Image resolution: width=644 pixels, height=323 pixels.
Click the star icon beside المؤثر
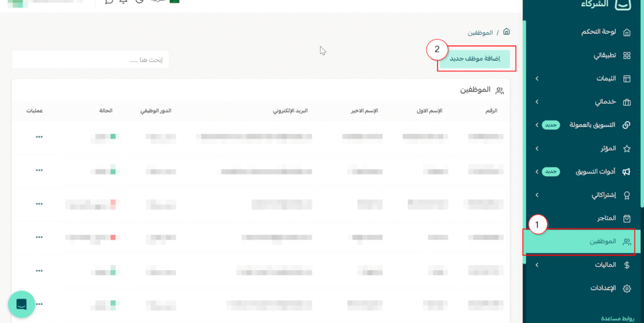626,149
